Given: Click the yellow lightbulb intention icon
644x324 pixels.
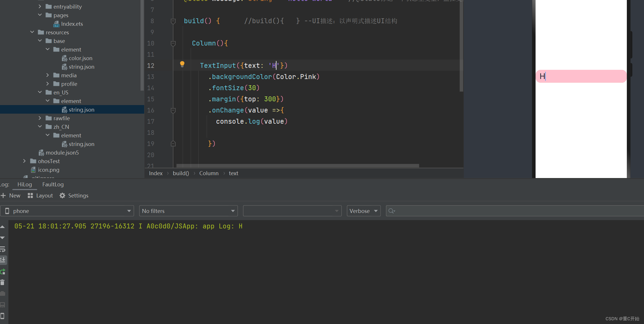Looking at the screenshot, I should [x=182, y=64].
